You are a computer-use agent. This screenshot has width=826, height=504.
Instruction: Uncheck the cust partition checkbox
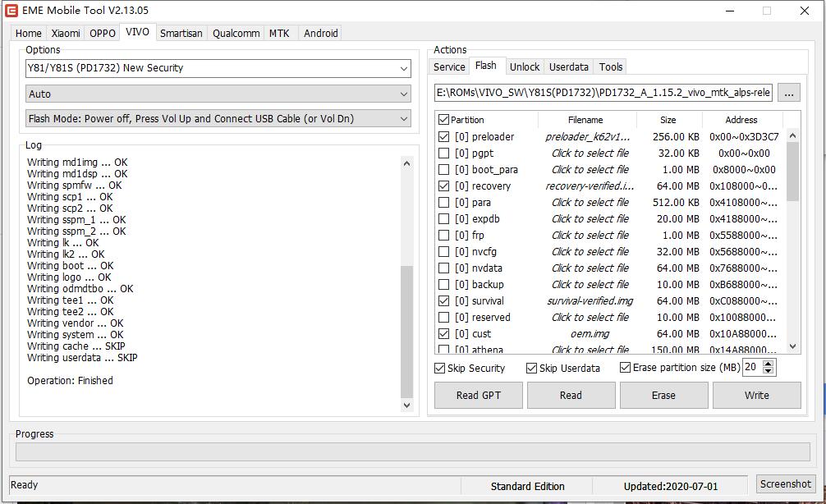pyautogui.click(x=443, y=333)
